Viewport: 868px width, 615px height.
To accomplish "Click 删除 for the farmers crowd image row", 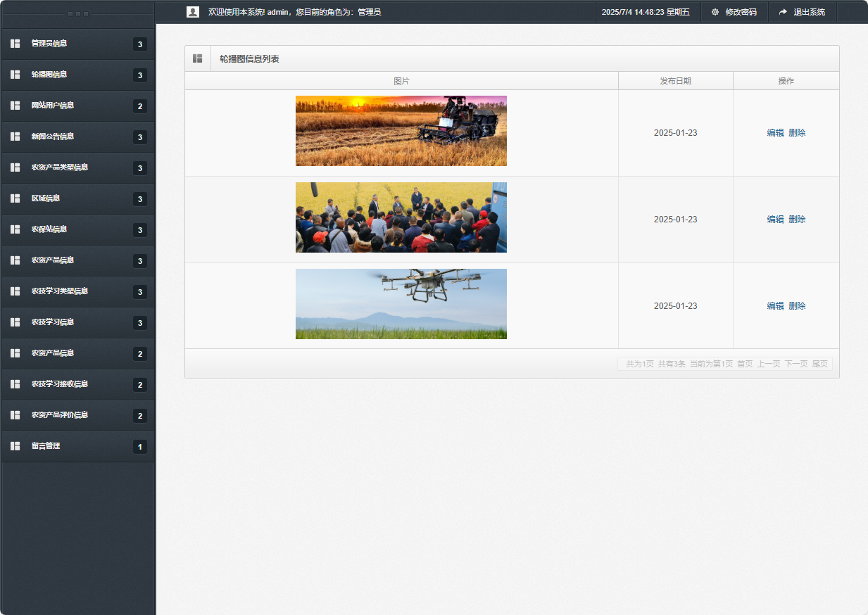I will pyautogui.click(x=797, y=220).
